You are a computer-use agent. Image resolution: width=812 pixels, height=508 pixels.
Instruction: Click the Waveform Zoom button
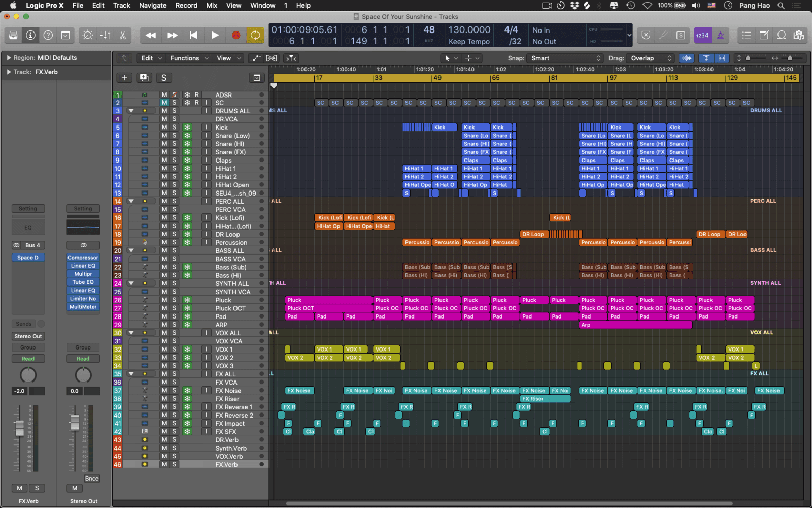[687, 58]
